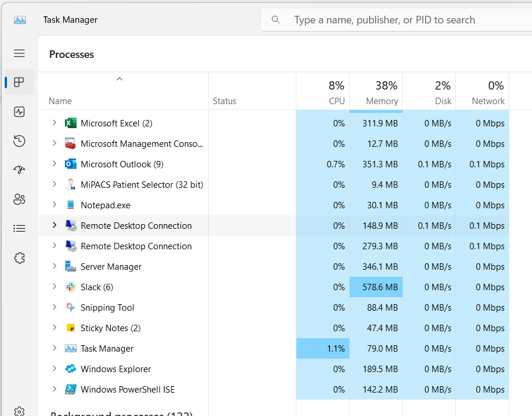Click the Notepad.exe icon
This screenshot has width=532, height=416.
pyautogui.click(x=71, y=205)
